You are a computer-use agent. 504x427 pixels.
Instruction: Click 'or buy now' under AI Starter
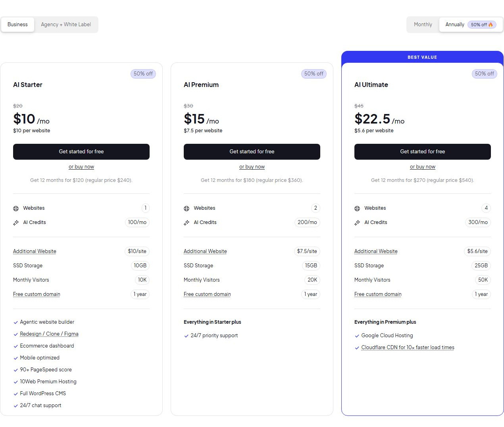[x=81, y=167]
